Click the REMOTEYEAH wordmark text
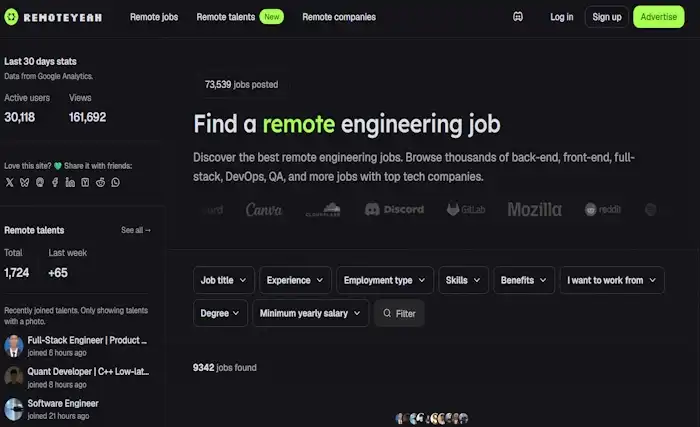Viewport: 700px width, 427px height. (62, 17)
